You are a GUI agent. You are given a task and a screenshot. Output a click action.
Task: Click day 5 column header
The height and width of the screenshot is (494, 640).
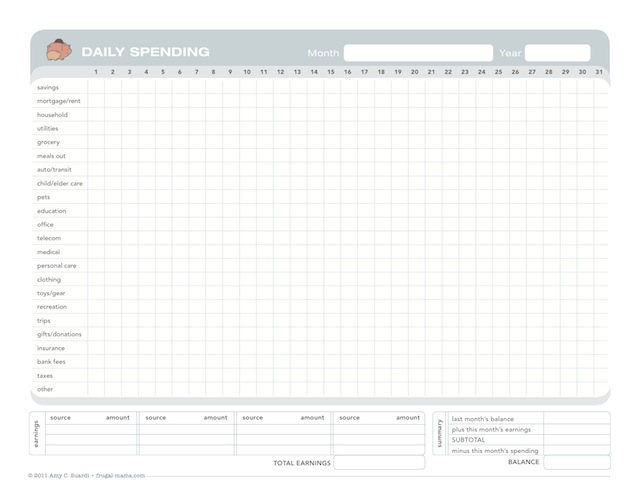coord(163,72)
